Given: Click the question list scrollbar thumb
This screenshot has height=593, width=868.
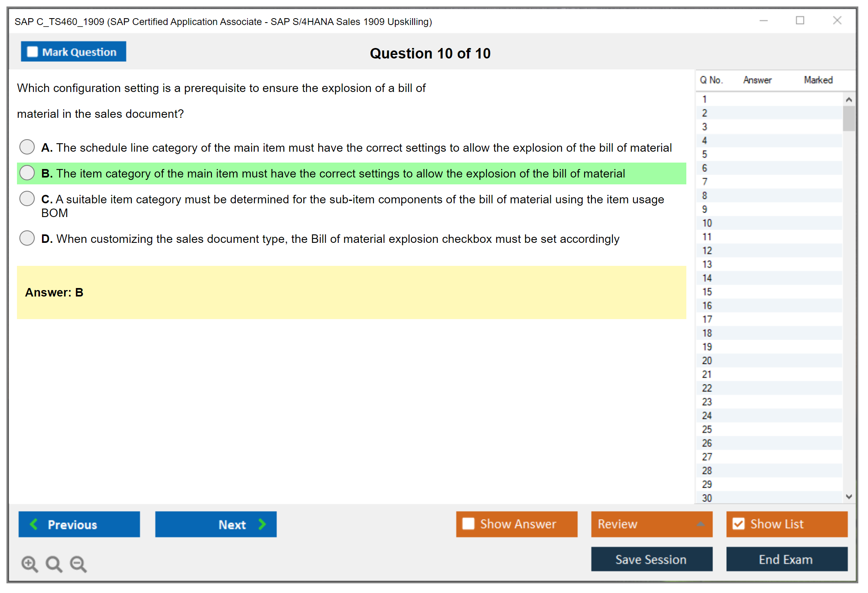Looking at the screenshot, I should [849, 119].
